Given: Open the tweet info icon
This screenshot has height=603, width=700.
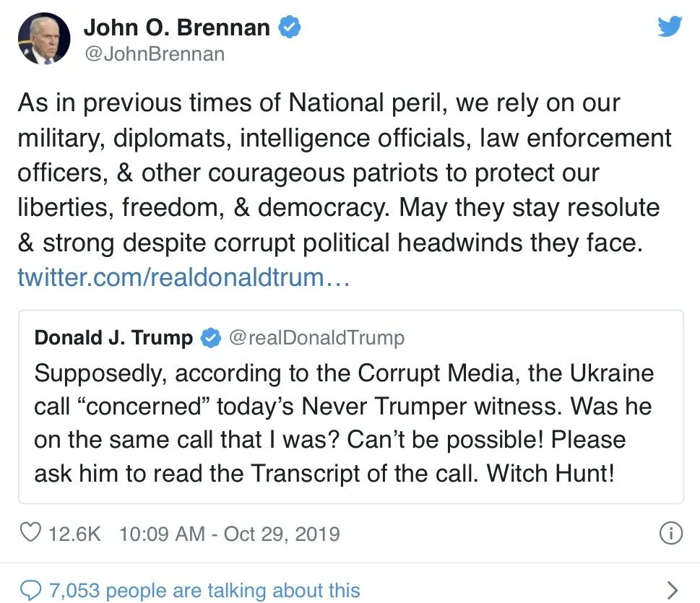Looking at the screenshot, I should click(x=671, y=534).
